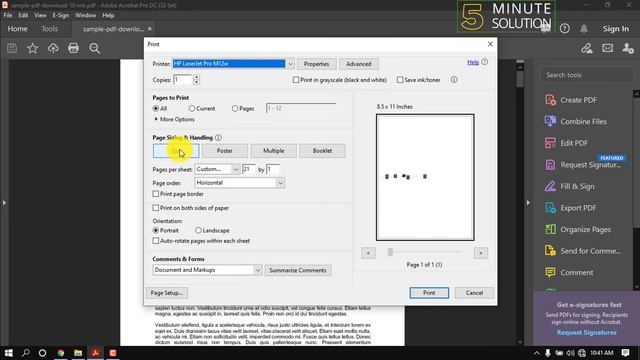Open the View menu
Image resolution: width=640 pixels, height=360 pixels.
pos(40,15)
